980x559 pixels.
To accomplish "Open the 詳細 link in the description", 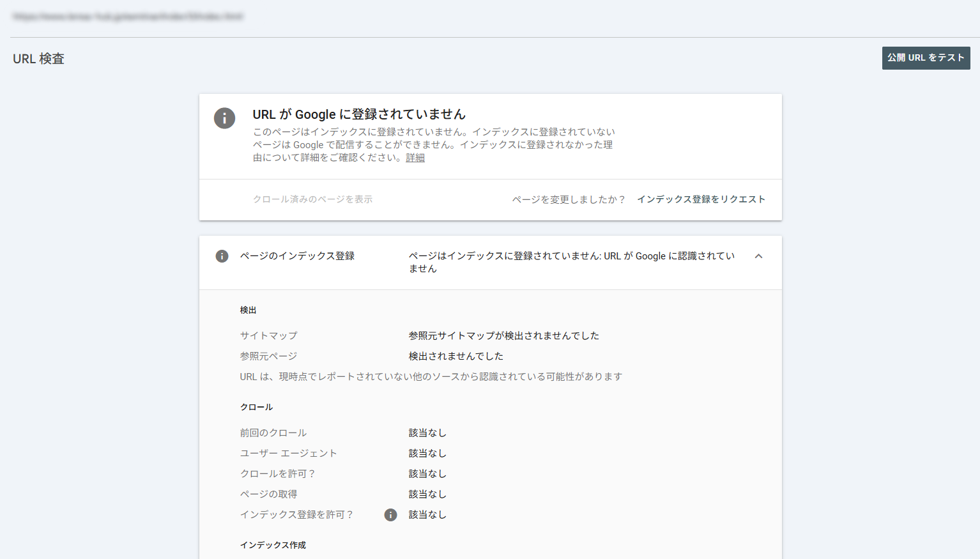I will point(415,158).
